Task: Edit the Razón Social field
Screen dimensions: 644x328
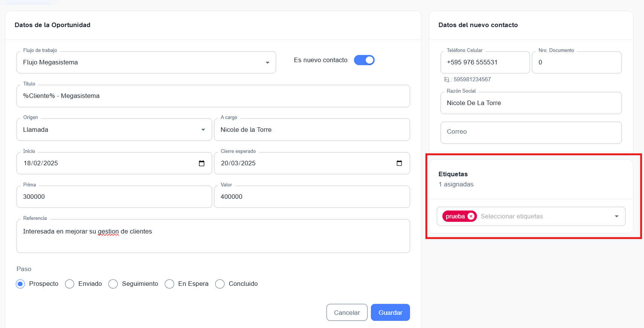Action: click(531, 103)
